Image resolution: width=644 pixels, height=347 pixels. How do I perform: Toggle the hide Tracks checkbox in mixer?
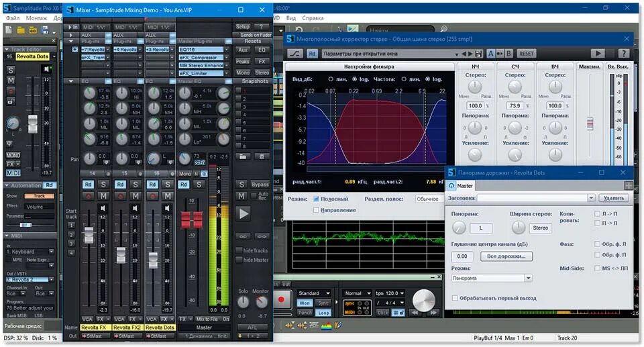click(239, 250)
